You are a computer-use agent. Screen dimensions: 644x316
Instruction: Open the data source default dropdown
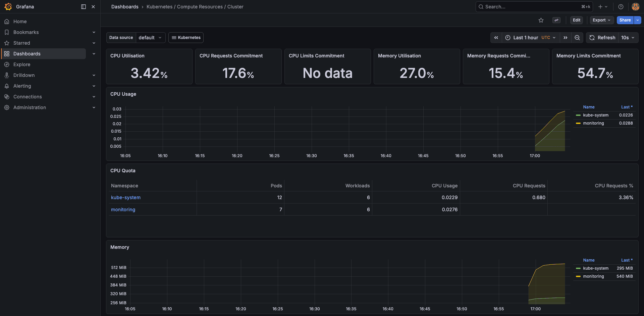(x=150, y=37)
